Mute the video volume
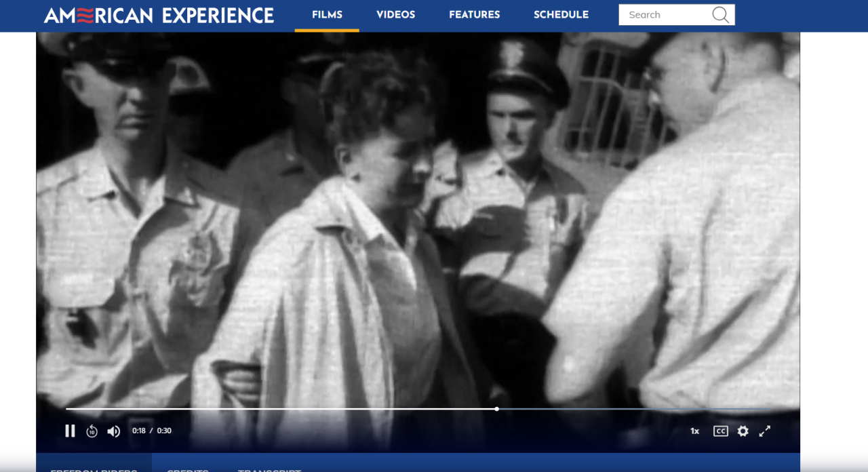Screen dimensions: 868x472 [x=114, y=431]
